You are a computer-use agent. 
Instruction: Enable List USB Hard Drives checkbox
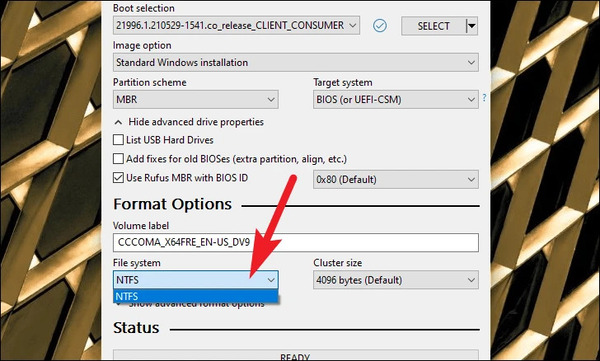click(118, 140)
